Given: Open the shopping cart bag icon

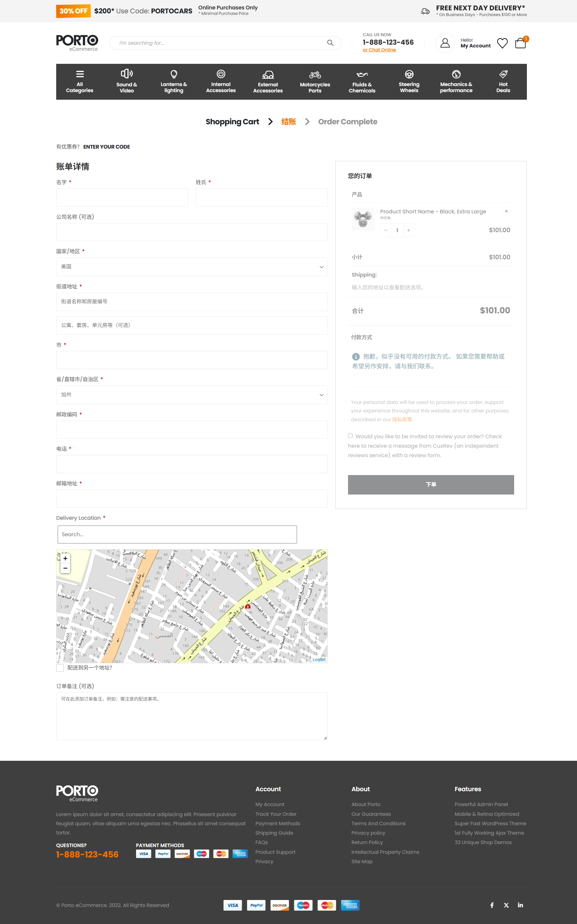Looking at the screenshot, I should point(520,43).
